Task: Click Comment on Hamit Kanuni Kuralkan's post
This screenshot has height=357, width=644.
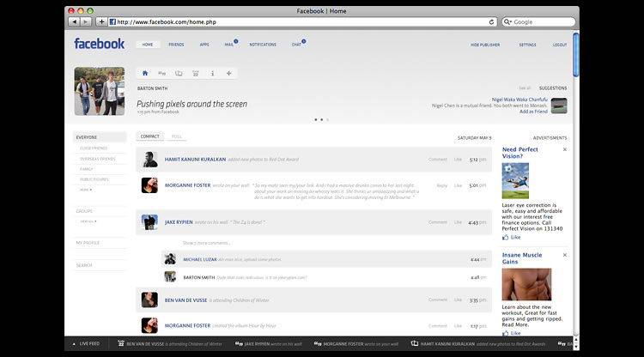Action: click(437, 159)
